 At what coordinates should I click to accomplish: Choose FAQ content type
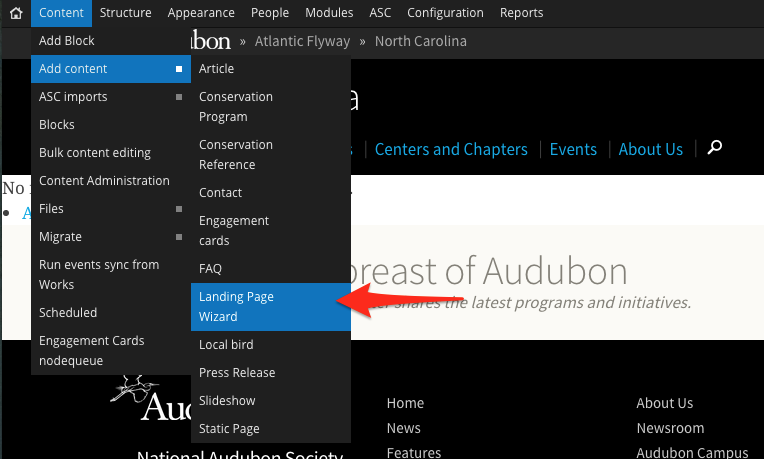click(x=271, y=268)
